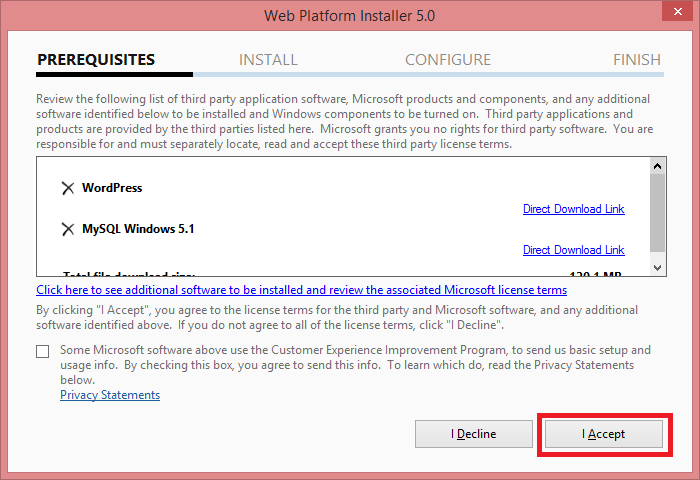Select the INSTALL step tab
Image resolution: width=700 pixels, height=480 pixels.
(x=268, y=59)
